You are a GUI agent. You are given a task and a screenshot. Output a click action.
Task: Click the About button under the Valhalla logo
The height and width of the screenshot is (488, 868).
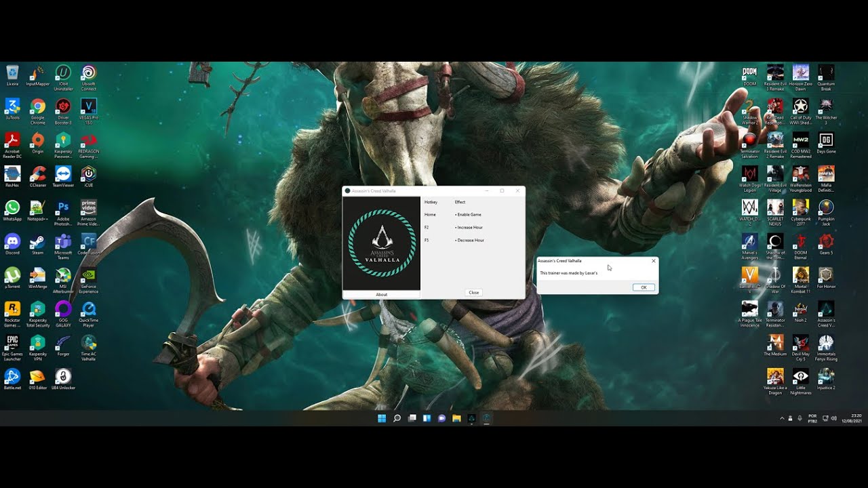point(382,294)
